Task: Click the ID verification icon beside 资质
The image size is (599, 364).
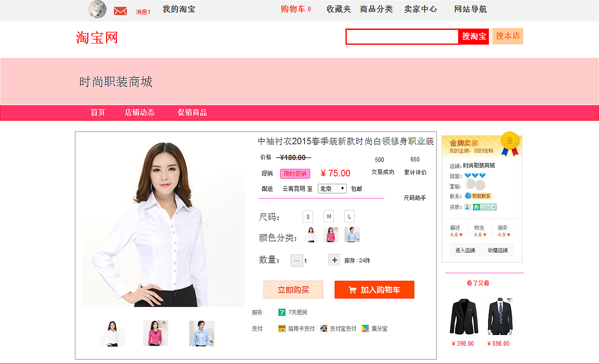Action: pos(467,207)
